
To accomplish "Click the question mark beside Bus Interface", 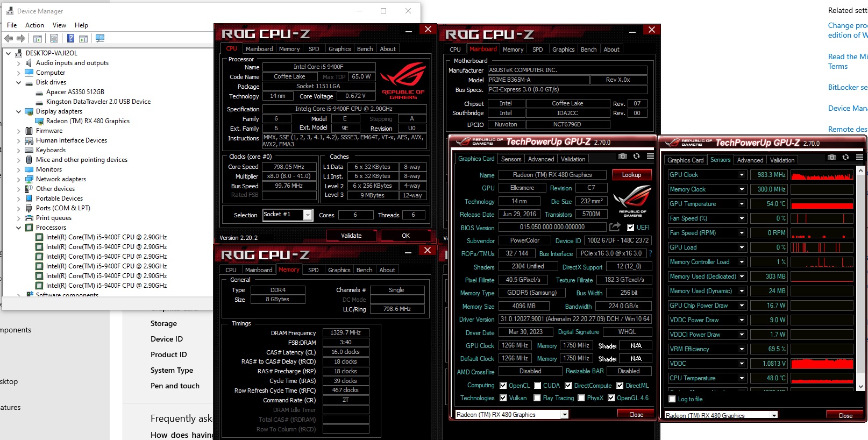I will click(650, 253).
